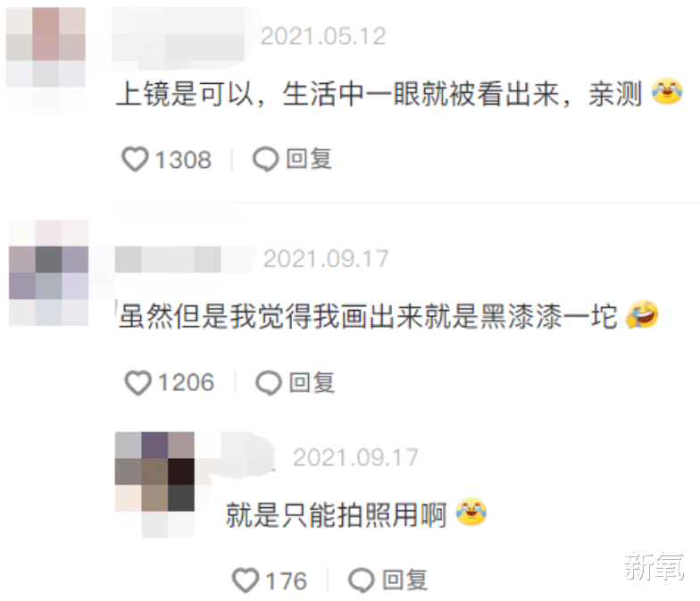The image size is (700, 601).
Task: Click the 新氧 watermark logo
Action: click(654, 566)
